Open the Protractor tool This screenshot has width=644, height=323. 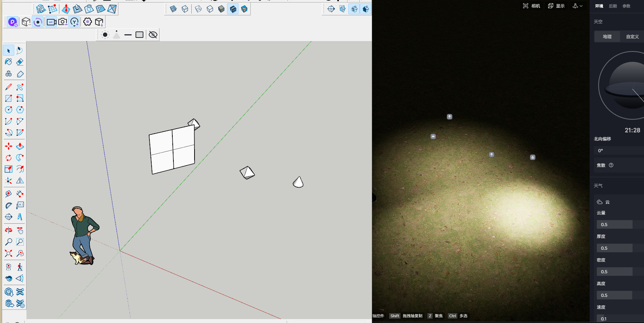pyautogui.click(x=9, y=205)
